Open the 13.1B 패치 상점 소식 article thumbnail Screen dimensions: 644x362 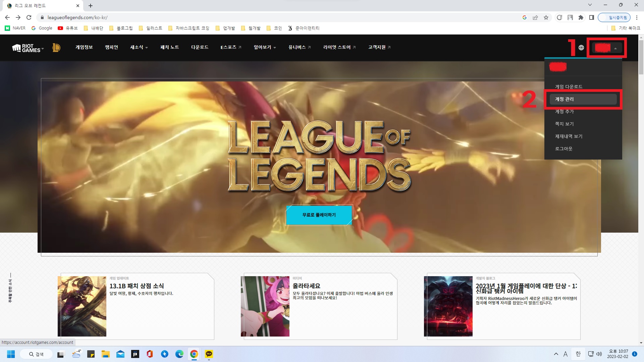[82, 306]
